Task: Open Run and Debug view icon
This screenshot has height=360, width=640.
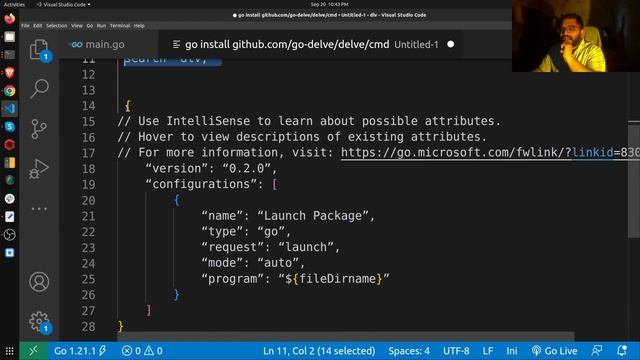Action: [x=39, y=168]
